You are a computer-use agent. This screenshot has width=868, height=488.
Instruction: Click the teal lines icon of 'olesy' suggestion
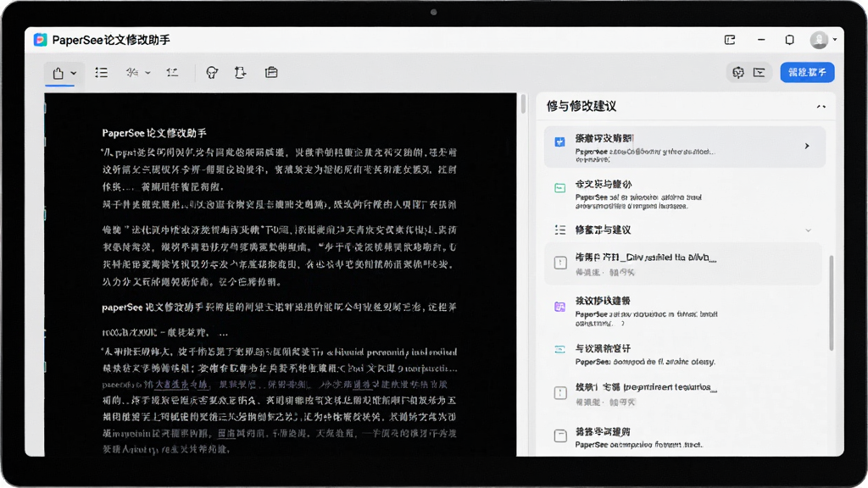560,350
